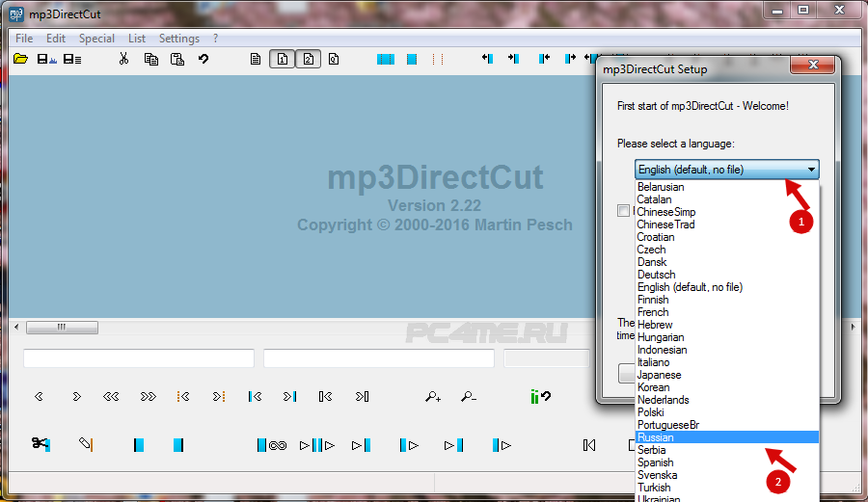The height and width of the screenshot is (502, 868).
Task: Go to file start bracket-chevron icon
Action: (326, 396)
